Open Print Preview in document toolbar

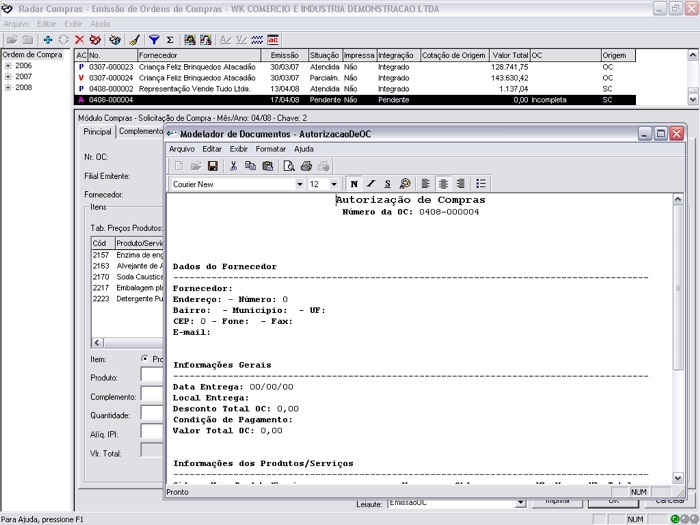coord(289,166)
